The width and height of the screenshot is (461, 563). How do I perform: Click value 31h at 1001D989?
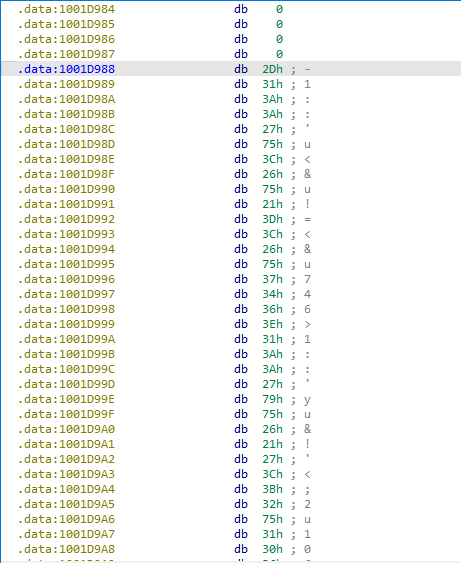click(272, 84)
